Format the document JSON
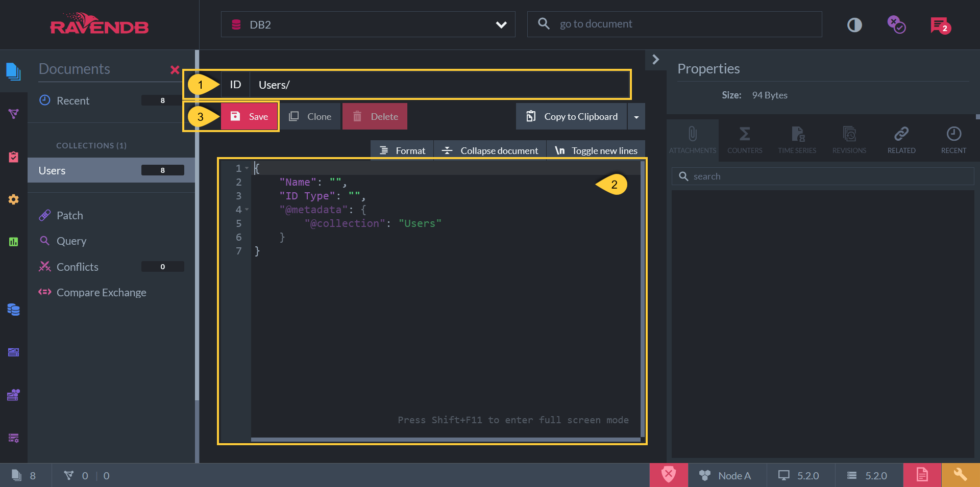 402,150
